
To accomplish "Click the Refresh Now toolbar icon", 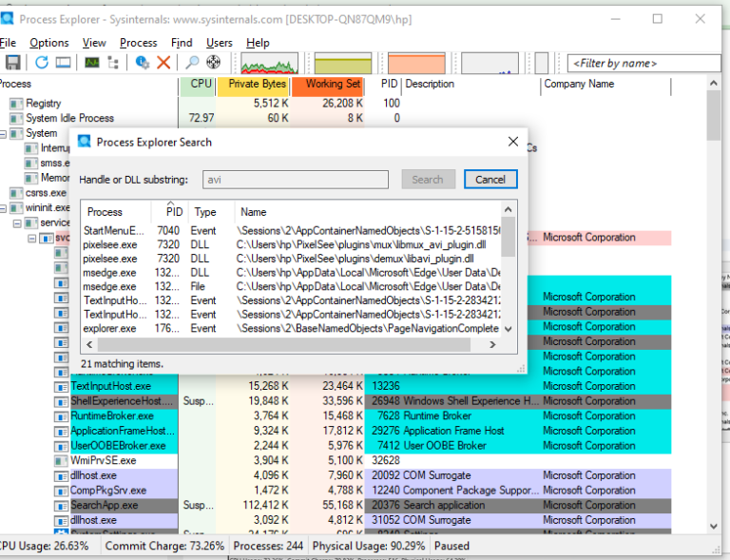I will tap(42, 63).
